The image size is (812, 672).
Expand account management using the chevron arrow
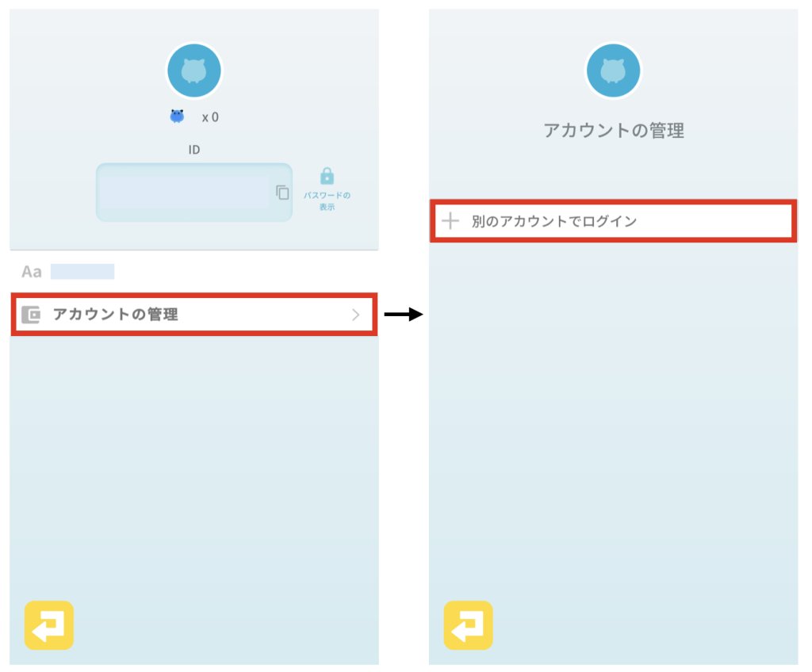coord(355,315)
